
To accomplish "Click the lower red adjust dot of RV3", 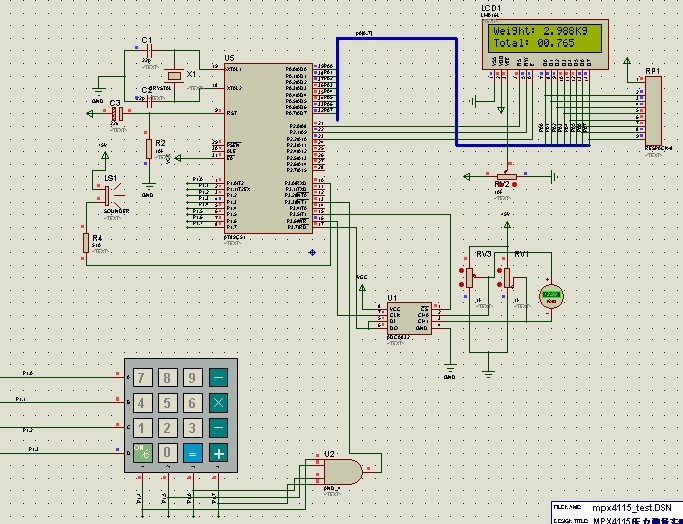I will click(x=462, y=284).
